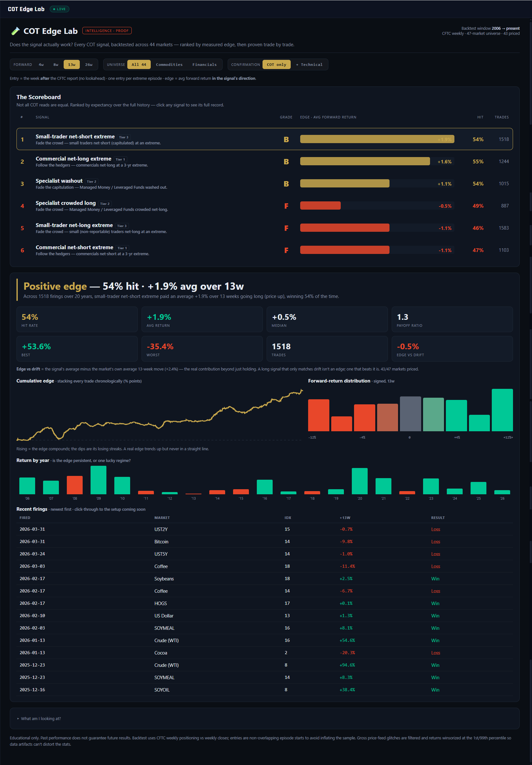Viewport: 532px width, 765px height.
Task: Click the 1518 TRADES stat card
Action: pyautogui.click(x=327, y=349)
